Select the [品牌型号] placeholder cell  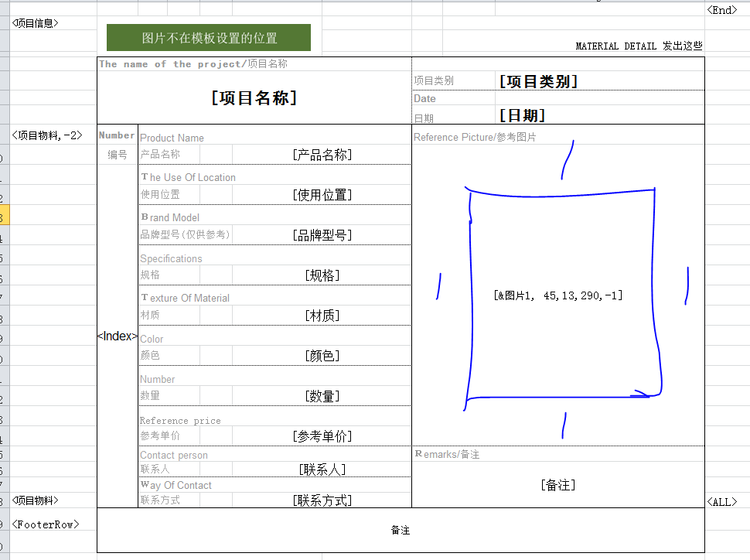click(322, 235)
